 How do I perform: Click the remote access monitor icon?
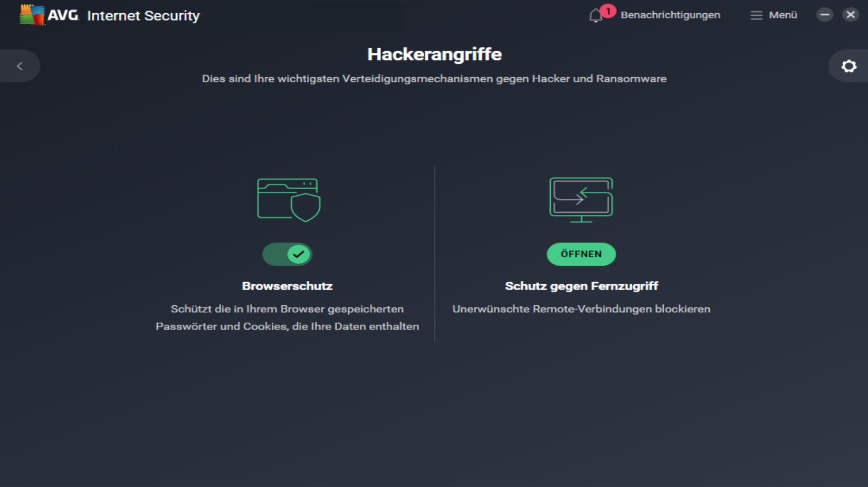coord(581,200)
